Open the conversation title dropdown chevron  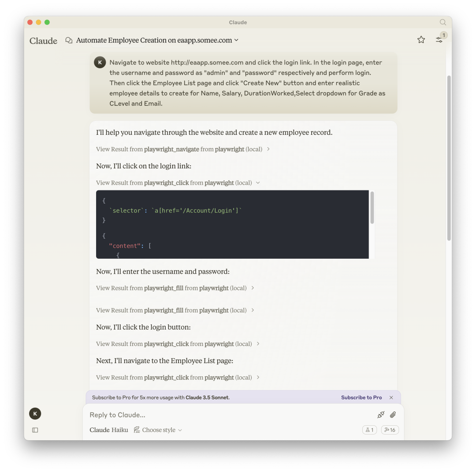[x=237, y=40]
